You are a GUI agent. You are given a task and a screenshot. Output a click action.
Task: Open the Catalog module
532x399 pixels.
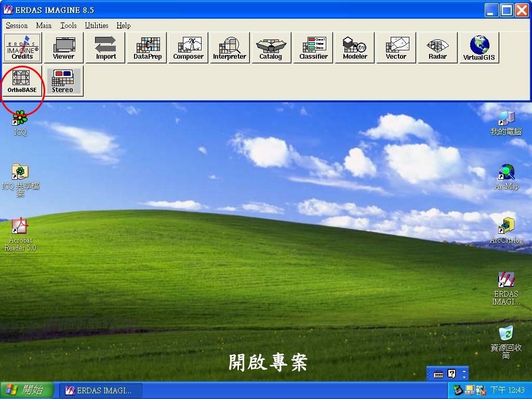pos(271,48)
